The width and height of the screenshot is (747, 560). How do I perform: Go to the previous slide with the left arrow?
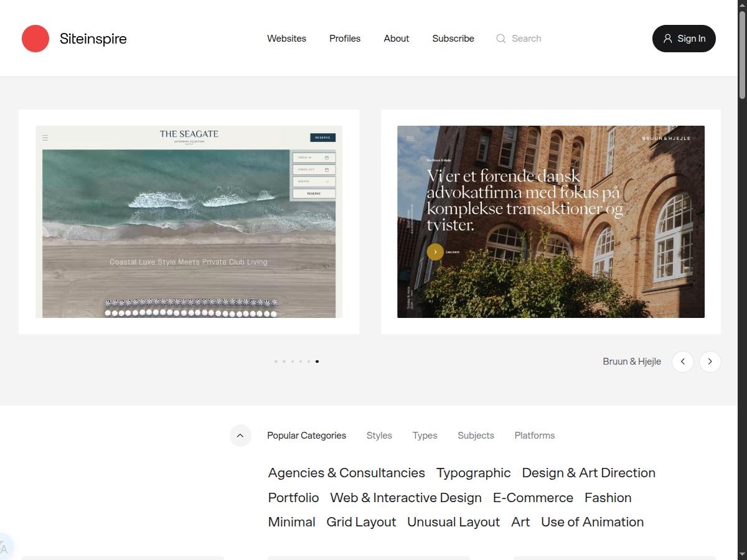pyautogui.click(x=682, y=362)
